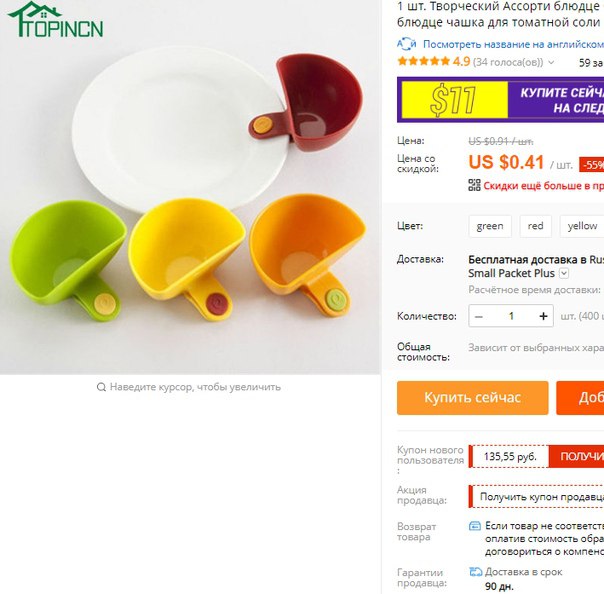The height and width of the screenshot is (594, 604).
Task: Click the Купить сейчас button
Action: coord(473,398)
